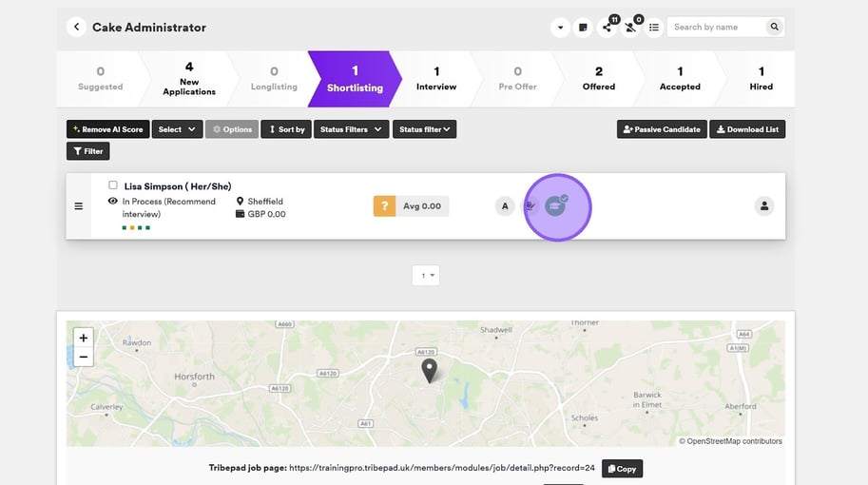Zoom in on the map
This screenshot has width=868, height=485.
[x=84, y=338]
